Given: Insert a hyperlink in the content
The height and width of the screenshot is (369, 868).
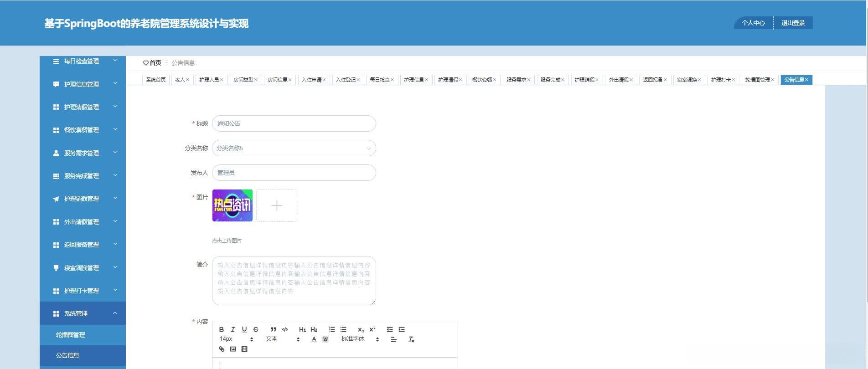Looking at the screenshot, I should point(222,349).
